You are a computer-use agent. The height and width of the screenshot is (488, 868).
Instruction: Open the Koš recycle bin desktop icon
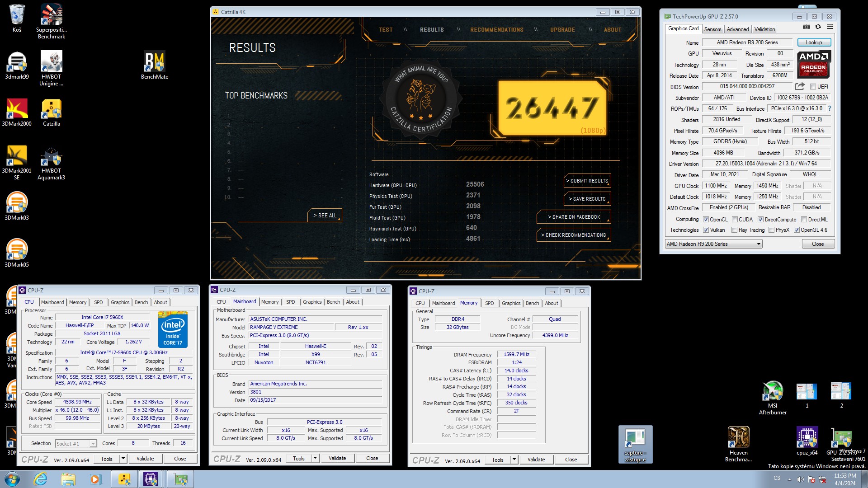[x=17, y=19]
